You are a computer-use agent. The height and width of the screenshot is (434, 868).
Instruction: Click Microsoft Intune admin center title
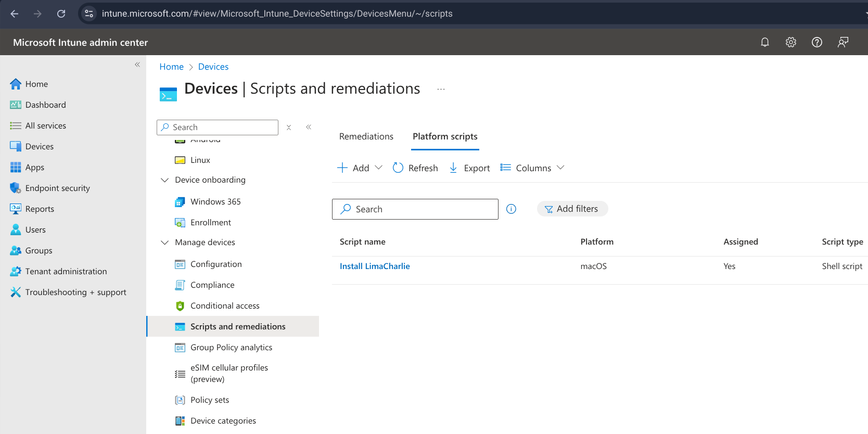click(81, 42)
